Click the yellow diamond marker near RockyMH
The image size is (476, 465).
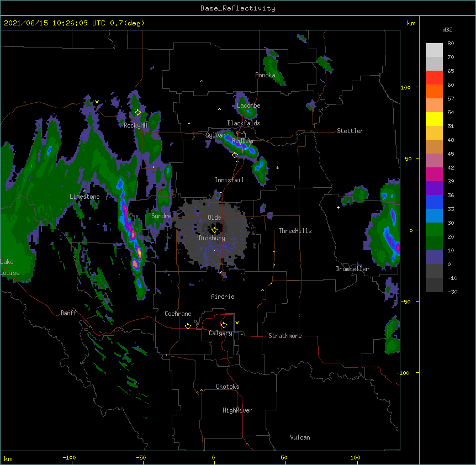(x=137, y=113)
